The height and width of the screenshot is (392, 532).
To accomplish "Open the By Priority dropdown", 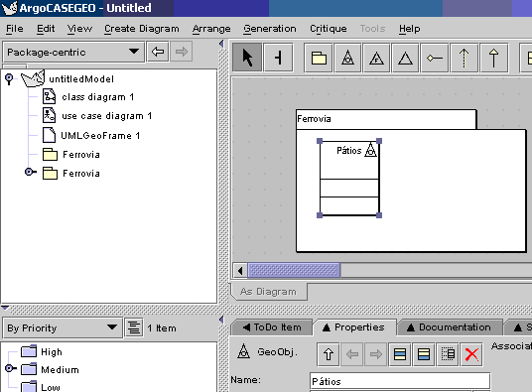I will tap(63, 327).
